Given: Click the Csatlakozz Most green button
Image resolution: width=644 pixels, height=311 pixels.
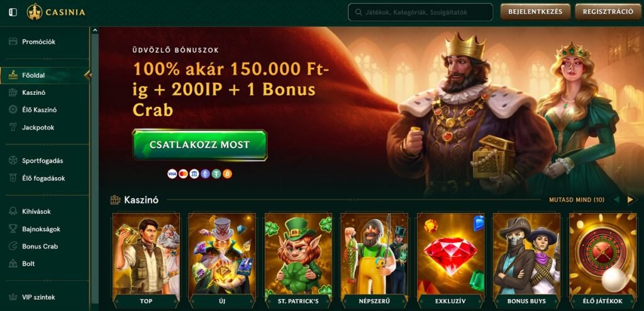Looking at the screenshot, I should [x=199, y=145].
